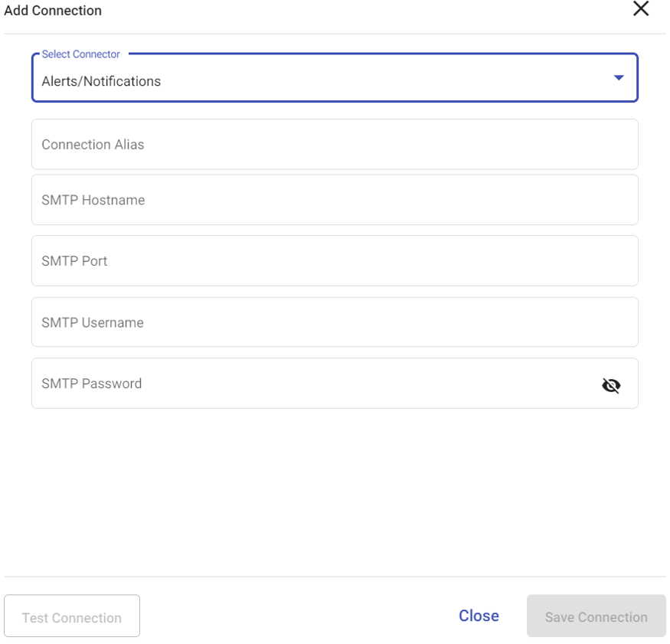Screen dimensions: 670x644
Task: Save the connection with Save Connection
Action: (596, 616)
